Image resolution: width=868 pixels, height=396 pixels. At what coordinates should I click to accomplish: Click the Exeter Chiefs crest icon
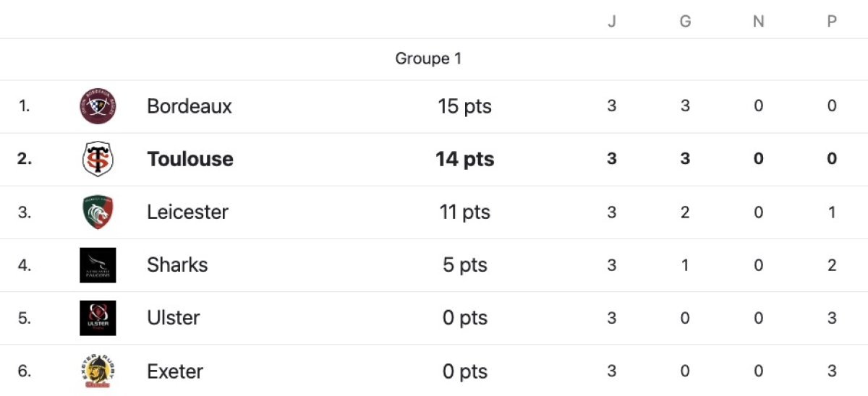(98, 371)
